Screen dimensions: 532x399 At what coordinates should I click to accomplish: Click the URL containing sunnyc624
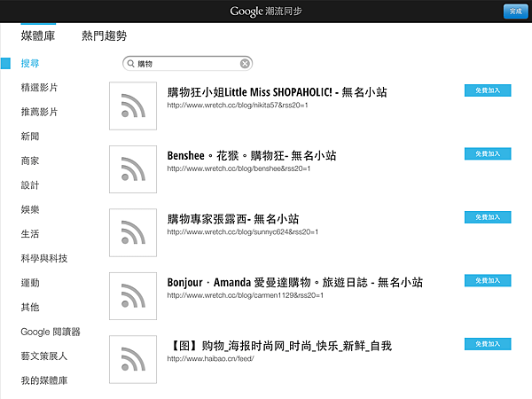pyautogui.click(x=243, y=232)
